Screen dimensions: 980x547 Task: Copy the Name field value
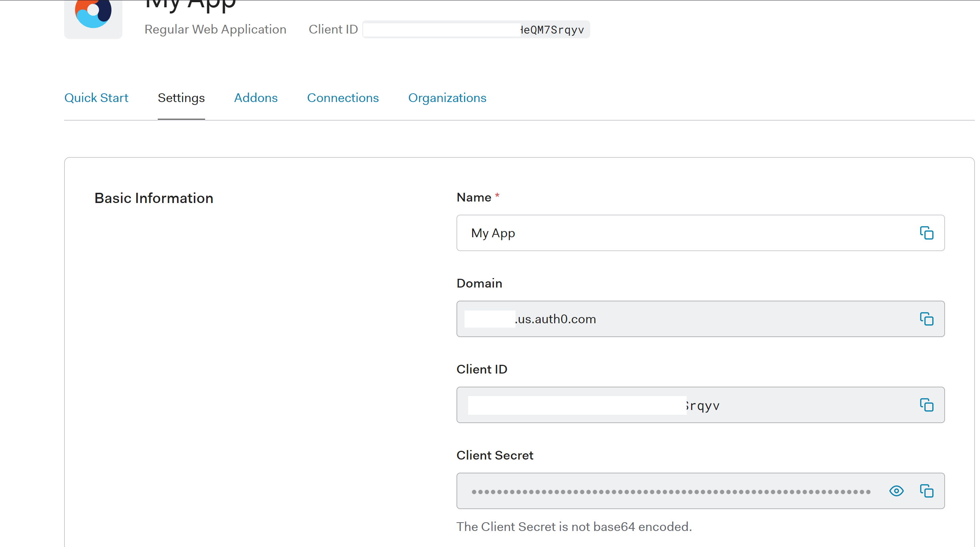[926, 233]
